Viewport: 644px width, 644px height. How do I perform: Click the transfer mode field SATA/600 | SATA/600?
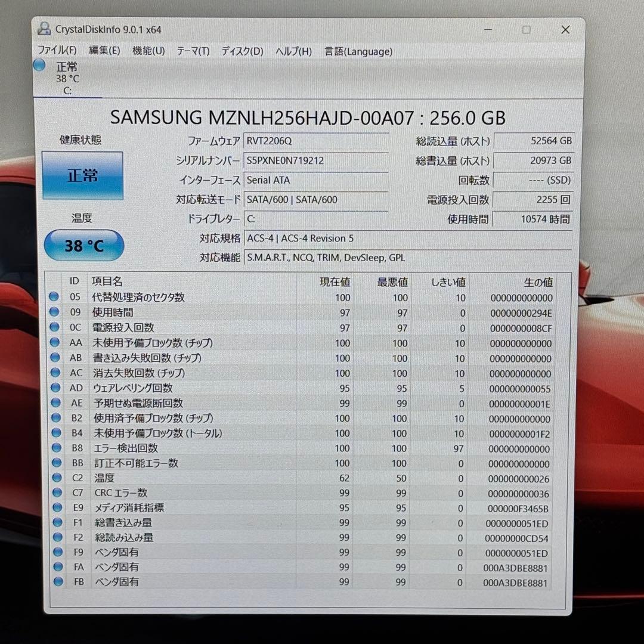coord(316,200)
